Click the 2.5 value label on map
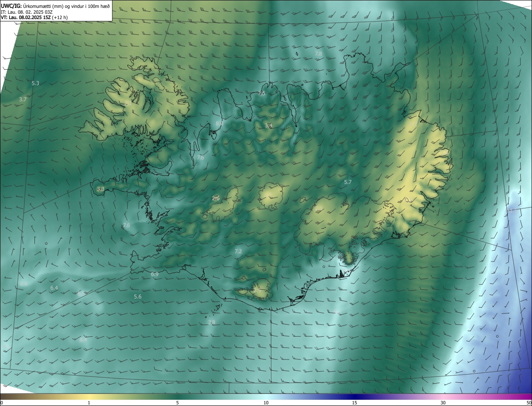Viewport: 532px width, 406px height. tap(258, 291)
